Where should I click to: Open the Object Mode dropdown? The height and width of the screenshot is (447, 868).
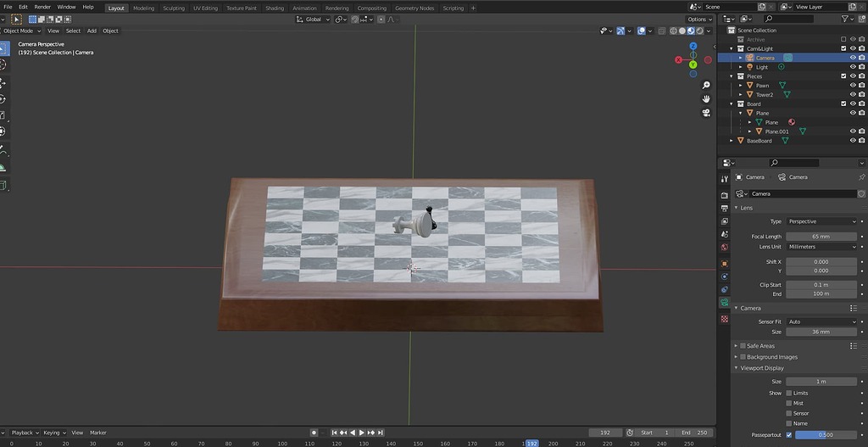[20, 31]
